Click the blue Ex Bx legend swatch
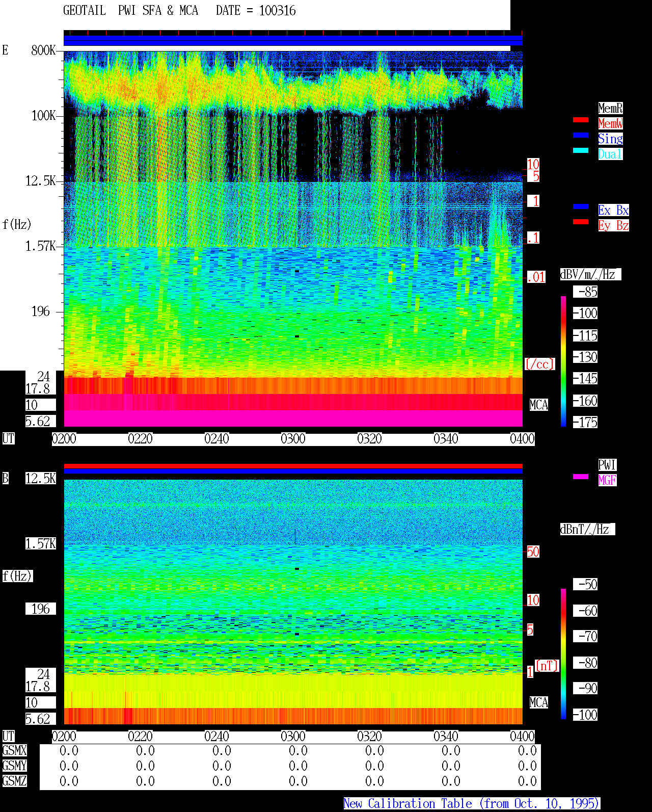Image resolution: width=652 pixels, height=812 pixels. 581,206
